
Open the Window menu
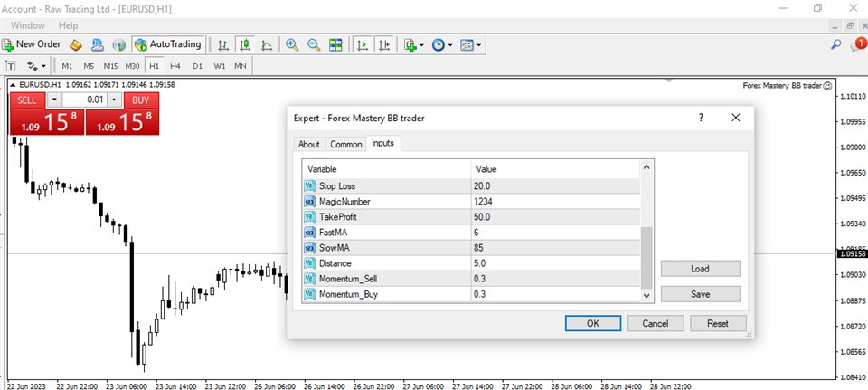pos(28,25)
